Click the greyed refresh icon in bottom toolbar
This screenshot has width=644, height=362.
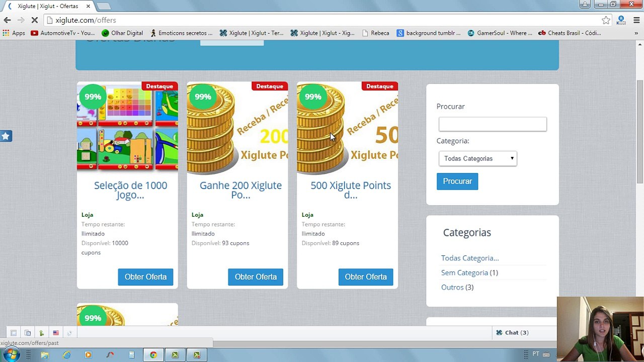coord(69,333)
